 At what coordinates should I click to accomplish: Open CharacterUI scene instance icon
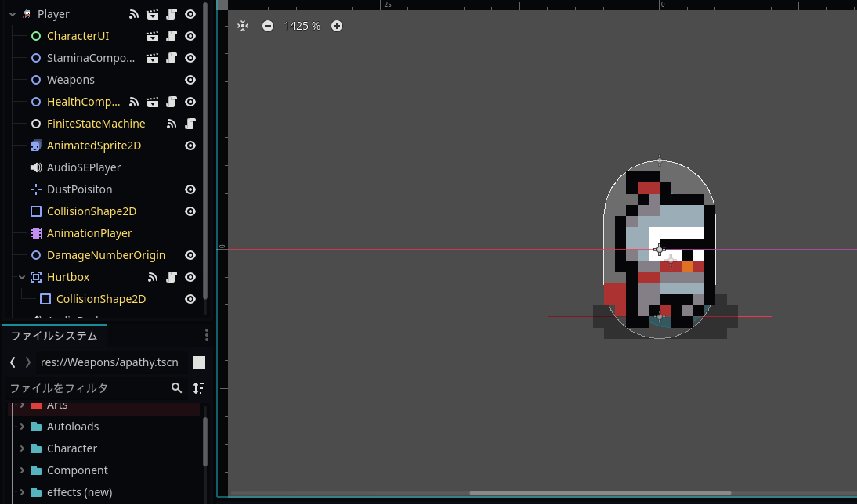[x=153, y=36]
